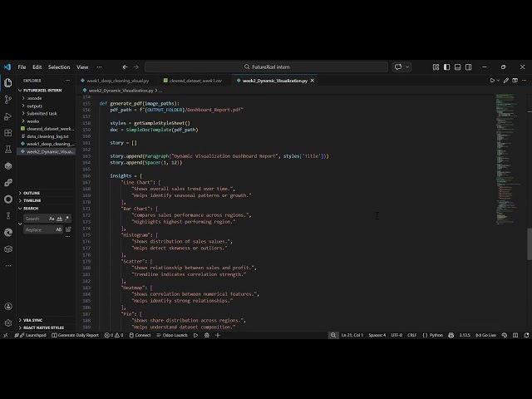Click Customize Layout icon in title bar
Image resolution: width=532 pixels, height=399 pixels.
coord(436,67)
